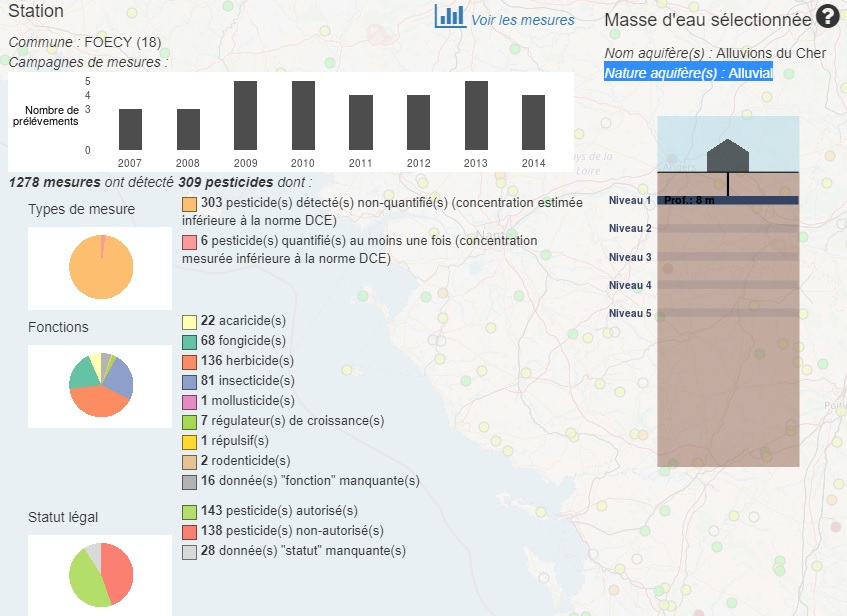Viewport: 847px width, 616px height.
Task: Click the pink quantified pesticide legend swatch
Action: 189,242
